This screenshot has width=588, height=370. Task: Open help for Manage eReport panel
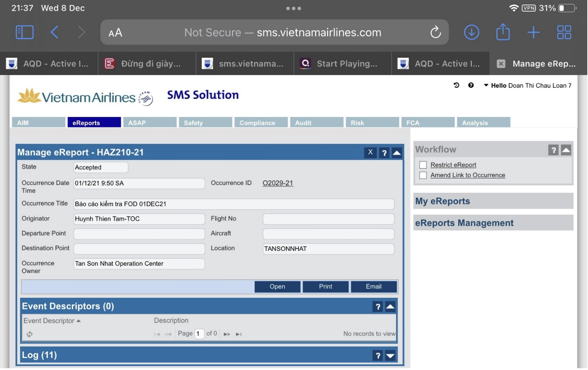point(384,153)
